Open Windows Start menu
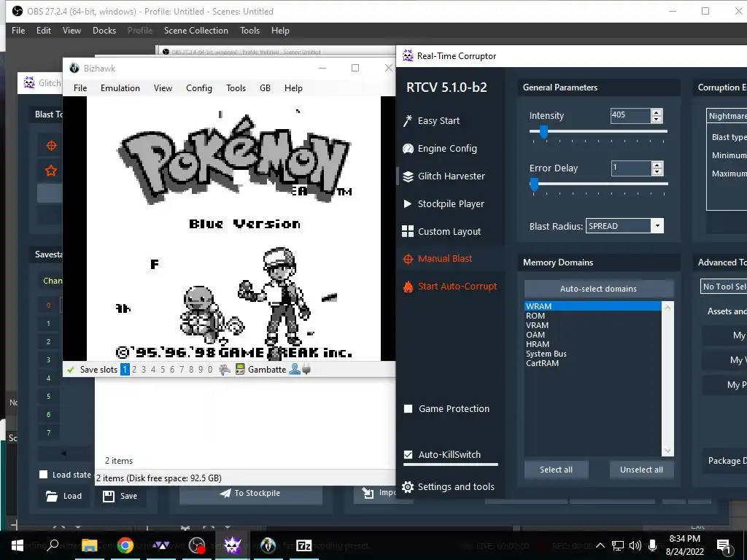The height and width of the screenshot is (560, 747). 18,545
